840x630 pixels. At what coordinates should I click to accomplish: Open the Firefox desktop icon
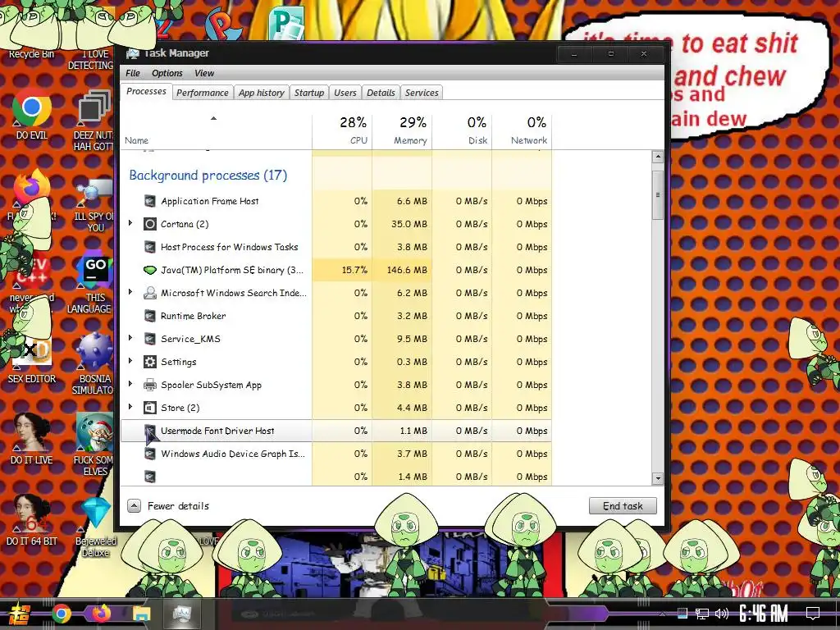(x=32, y=188)
